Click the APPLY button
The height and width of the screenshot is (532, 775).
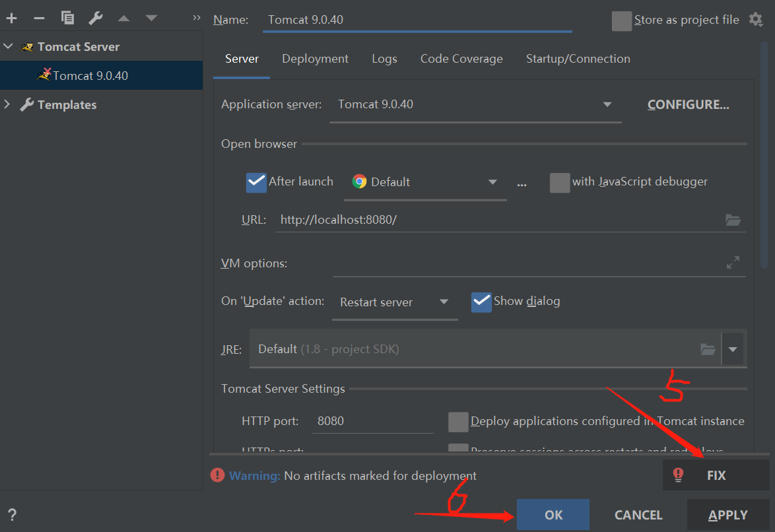click(x=728, y=515)
